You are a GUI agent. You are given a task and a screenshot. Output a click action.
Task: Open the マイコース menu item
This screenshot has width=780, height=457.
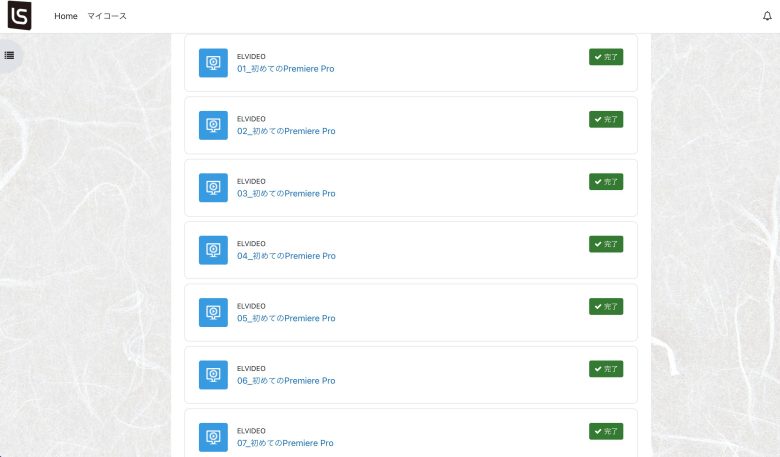click(x=107, y=16)
